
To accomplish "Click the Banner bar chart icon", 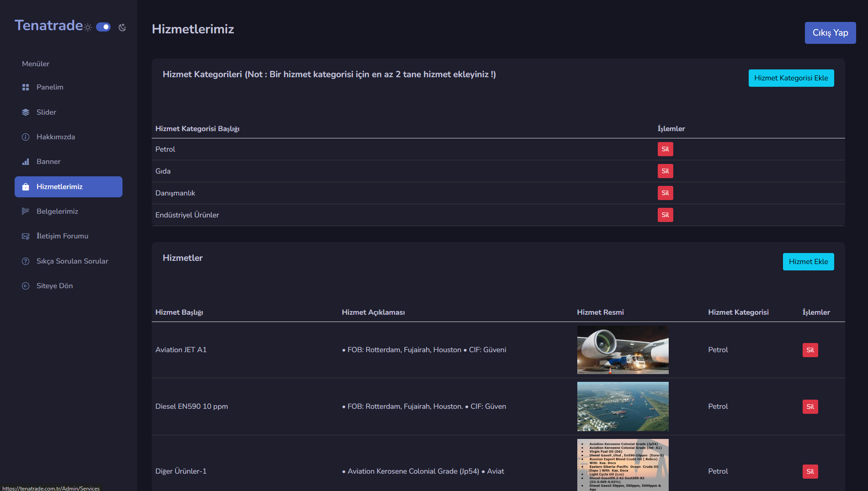I will pyautogui.click(x=26, y=162).
